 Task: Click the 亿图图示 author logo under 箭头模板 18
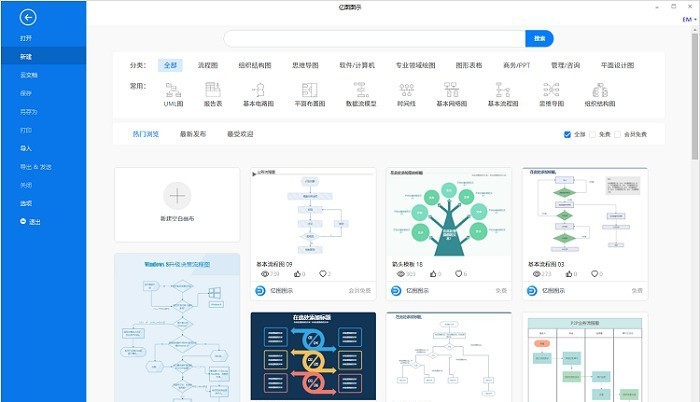tap(396, 291)
